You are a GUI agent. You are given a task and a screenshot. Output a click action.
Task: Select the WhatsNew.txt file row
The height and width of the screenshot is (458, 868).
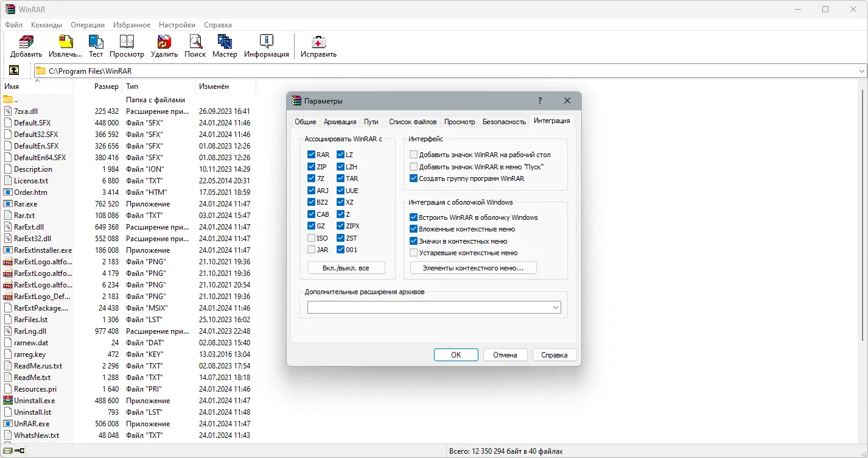click(x=128, y=435)
